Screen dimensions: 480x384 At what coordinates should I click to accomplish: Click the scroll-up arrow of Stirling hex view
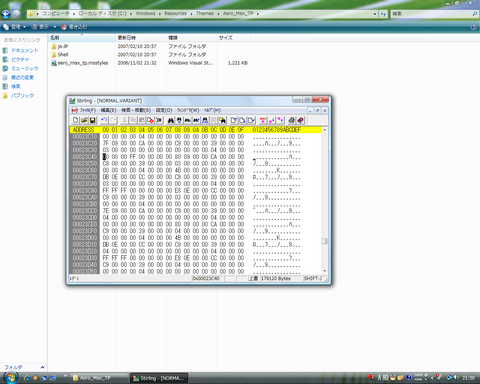(325, 130)
